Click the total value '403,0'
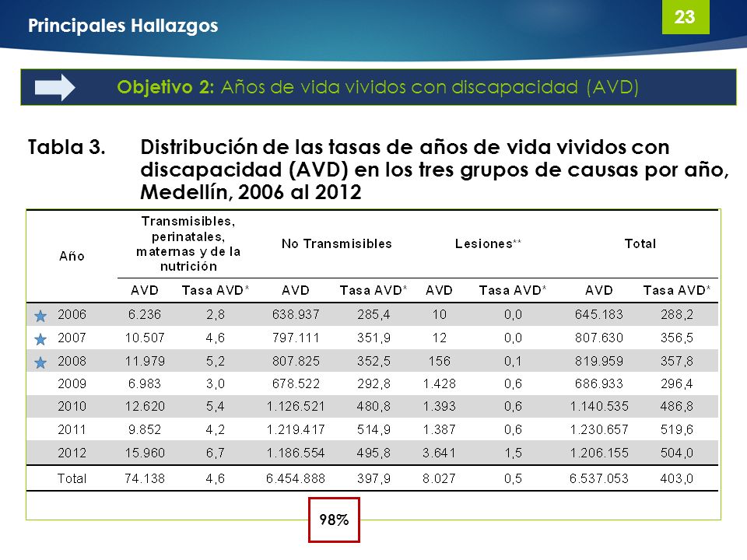 click(x=677, y=478)
